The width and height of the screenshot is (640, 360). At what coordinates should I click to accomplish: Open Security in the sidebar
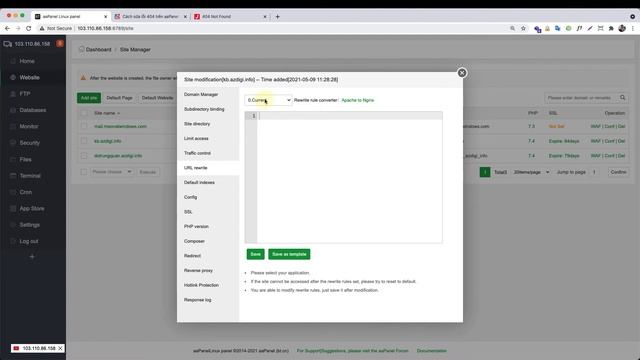pyautogui.click(x=29, y=143)
